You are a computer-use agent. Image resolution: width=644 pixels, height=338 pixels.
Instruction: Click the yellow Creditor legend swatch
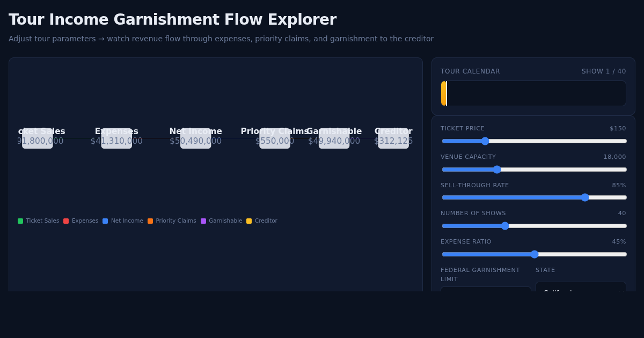(249, 221)
